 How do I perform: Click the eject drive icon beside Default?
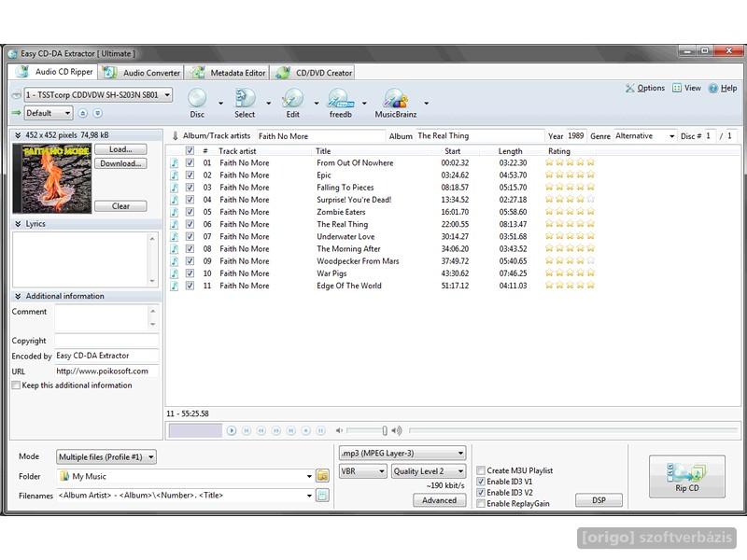(83, 113)
